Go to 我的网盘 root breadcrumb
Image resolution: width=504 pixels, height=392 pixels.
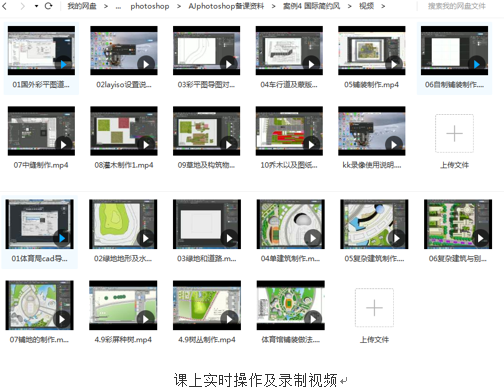82,6
